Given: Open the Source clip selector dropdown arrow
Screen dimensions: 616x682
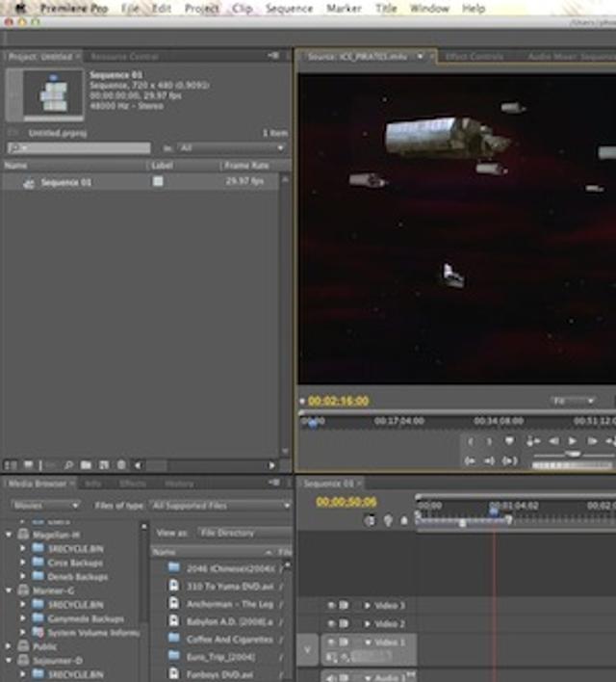Looking at the screenshot, I should click(x=421, y=57).
